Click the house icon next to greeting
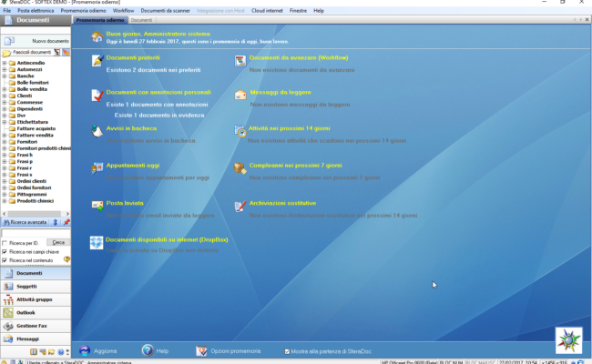 click(x=97, y=36)
